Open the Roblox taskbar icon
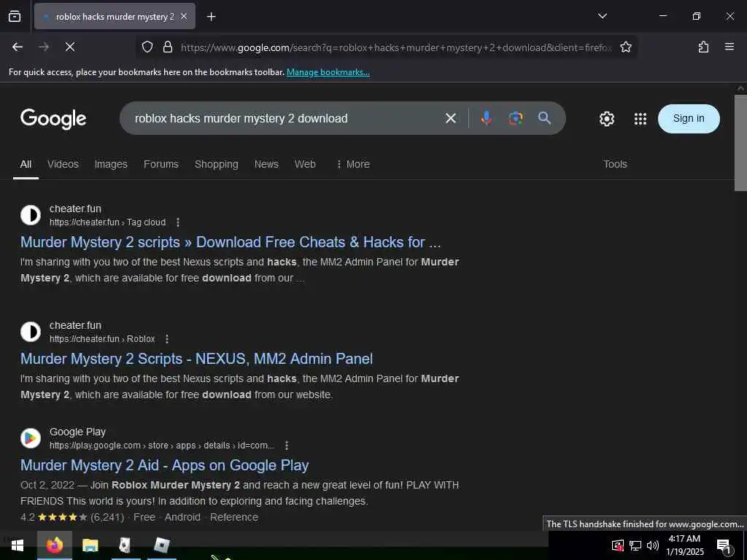The image size is (747, 560). 161,545
